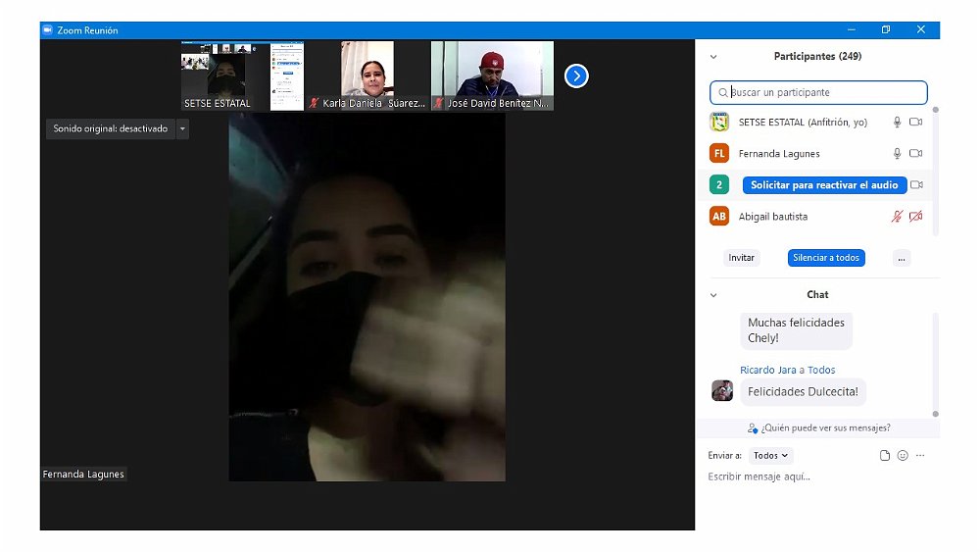This screenshot has height=552, width=980.
Task: Click camera icon on the 'Solicitar para reactivar' row
Action: pyautogui.click(x=916, y=184)
